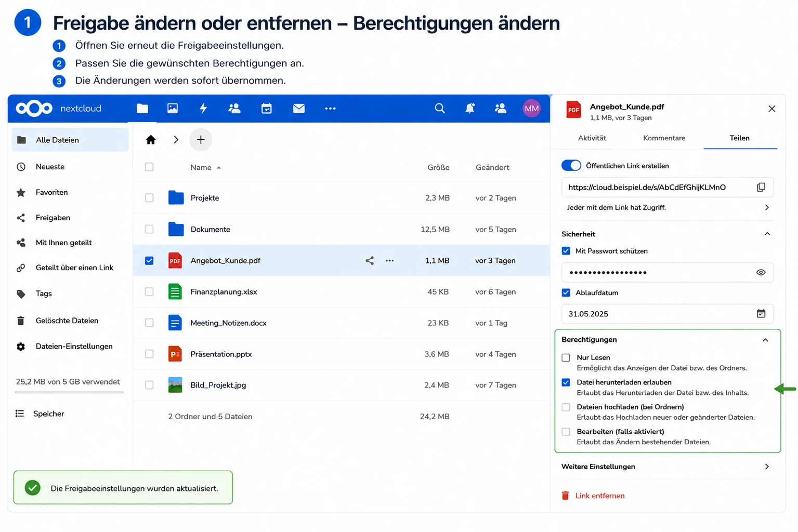
Task: Sort by Name column arrow
Action: point(219,167)
